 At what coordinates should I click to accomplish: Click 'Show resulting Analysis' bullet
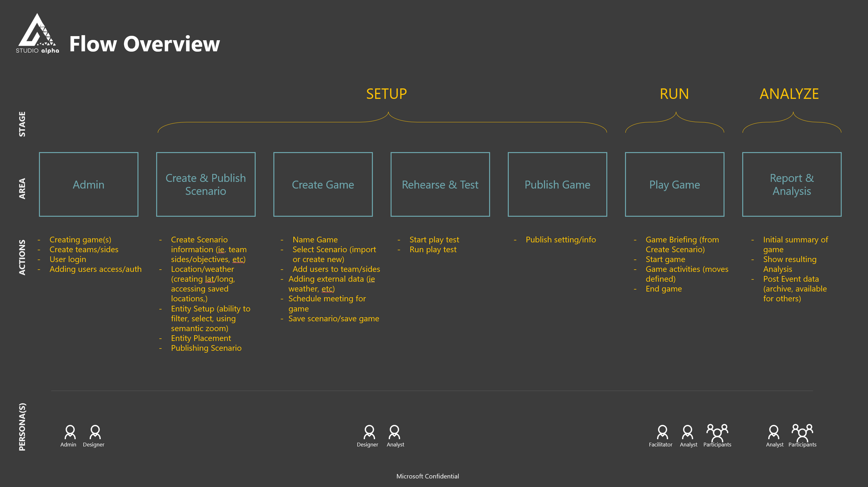click(x=790, y=264)
